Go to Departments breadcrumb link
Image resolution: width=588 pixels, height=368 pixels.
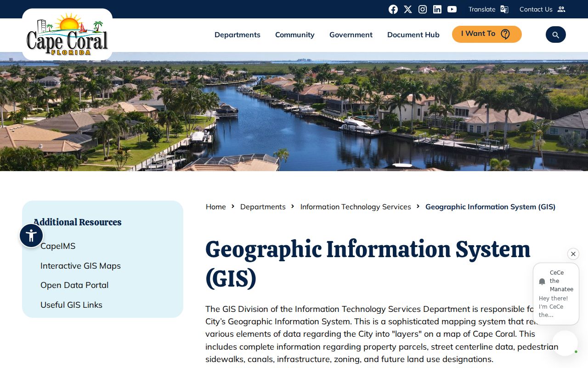click(x=263, y=207)
